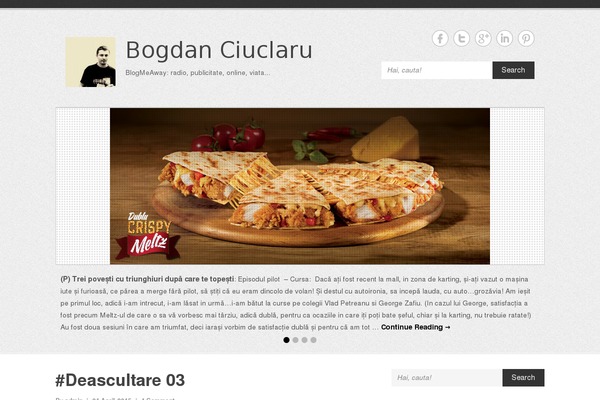Follow the Continue Reading link

point(416,327)
